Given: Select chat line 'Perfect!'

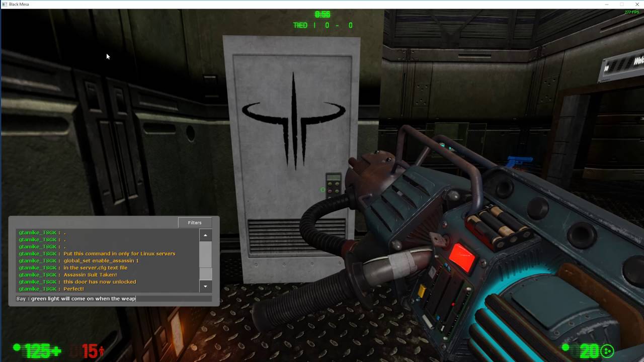Looking at the screenshot, I should click(73, 289).
